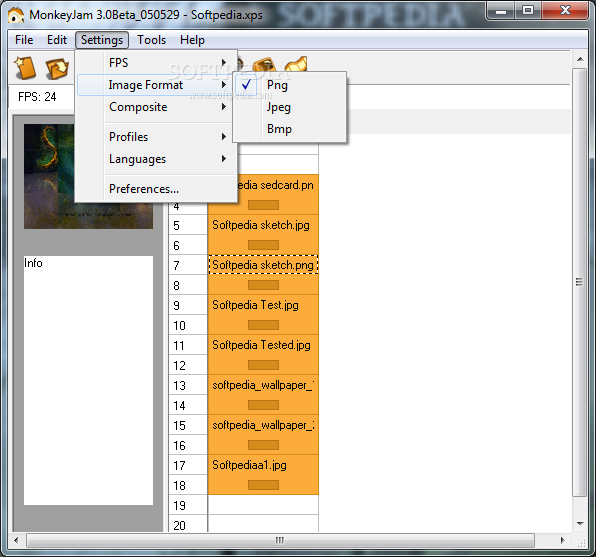Maximize the MonkeyJam window
Image resolution: width=596 pixels, height=557 pixels.
coord(528,11)
